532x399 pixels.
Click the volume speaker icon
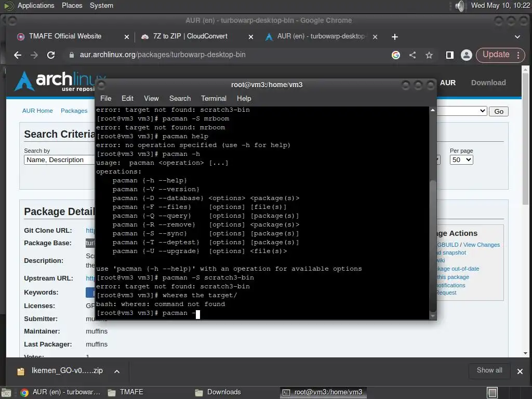point(460,6)
